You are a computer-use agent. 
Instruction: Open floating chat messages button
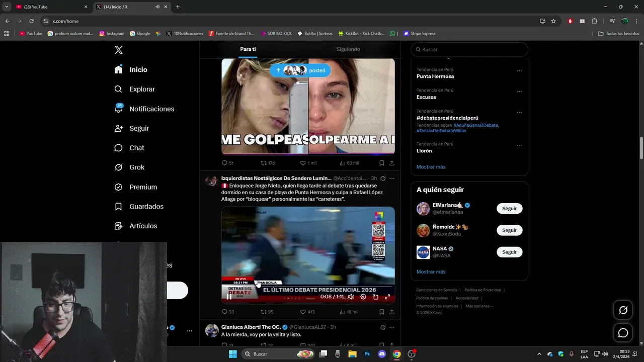pyautogui.click(x=623, y=333)
